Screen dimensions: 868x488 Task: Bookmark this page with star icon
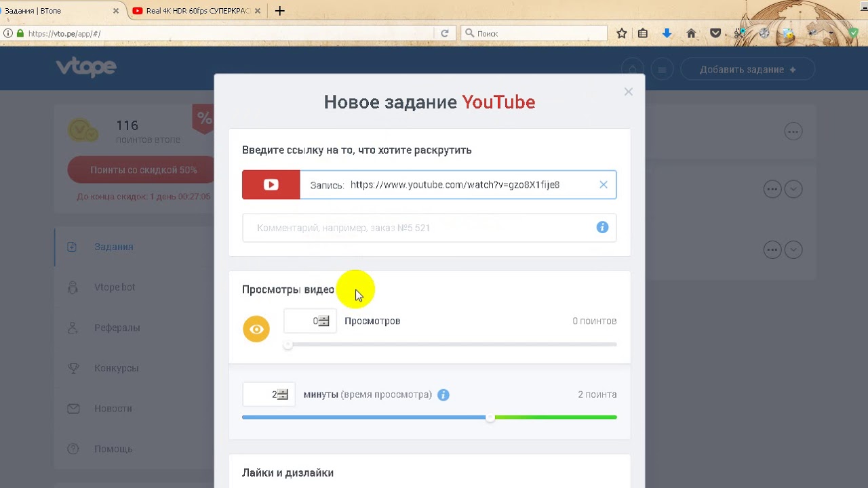pyautogui.click(x=622, y=33)
